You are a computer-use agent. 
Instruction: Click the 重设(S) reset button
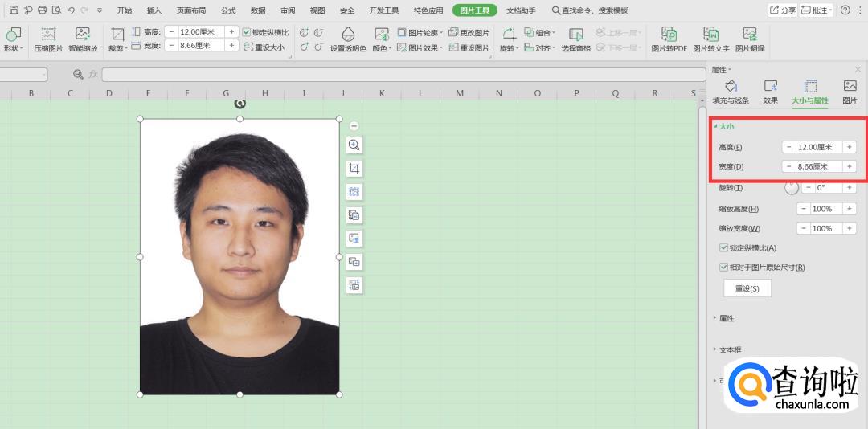click(747, 289)
